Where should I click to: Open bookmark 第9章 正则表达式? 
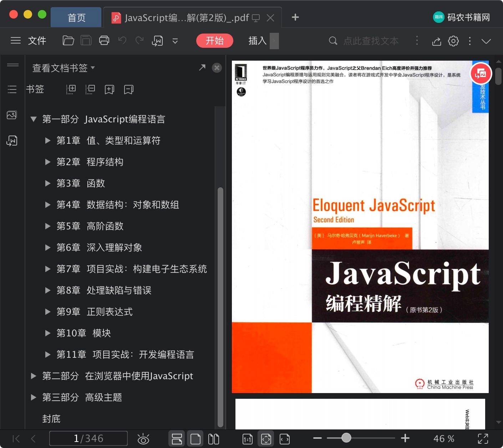[95, 312]
